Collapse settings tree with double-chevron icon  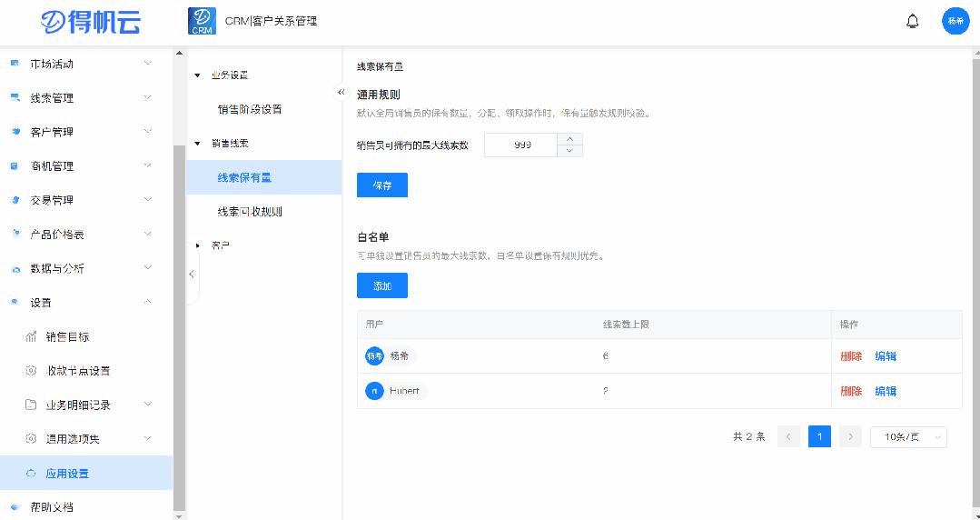pyautogui.click(x=341, y=92)
